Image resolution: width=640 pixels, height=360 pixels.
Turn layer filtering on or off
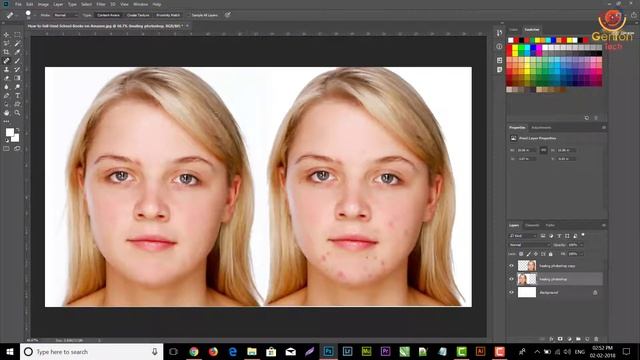583,235
